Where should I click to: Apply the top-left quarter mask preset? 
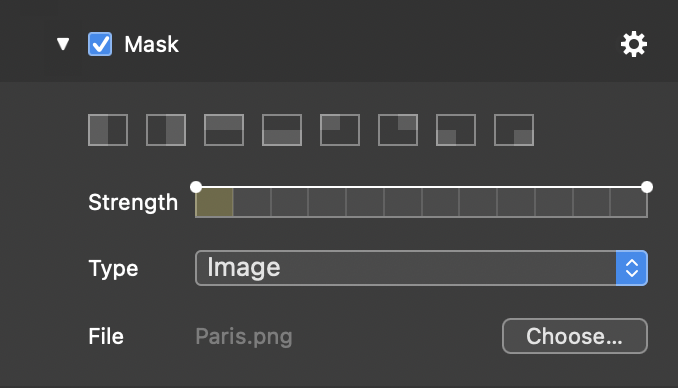pos(340,130)
